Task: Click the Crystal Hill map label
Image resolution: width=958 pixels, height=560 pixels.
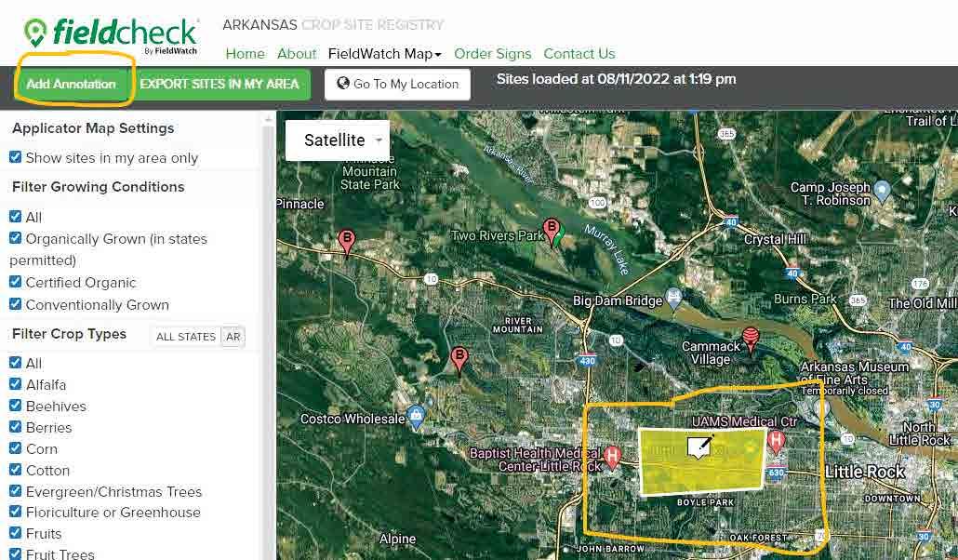Action: (776, 240)
